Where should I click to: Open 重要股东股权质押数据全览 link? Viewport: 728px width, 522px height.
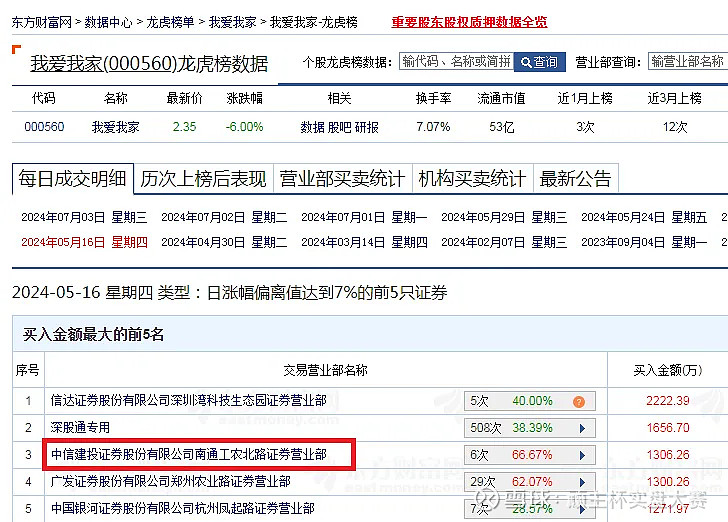pos(469,22)
